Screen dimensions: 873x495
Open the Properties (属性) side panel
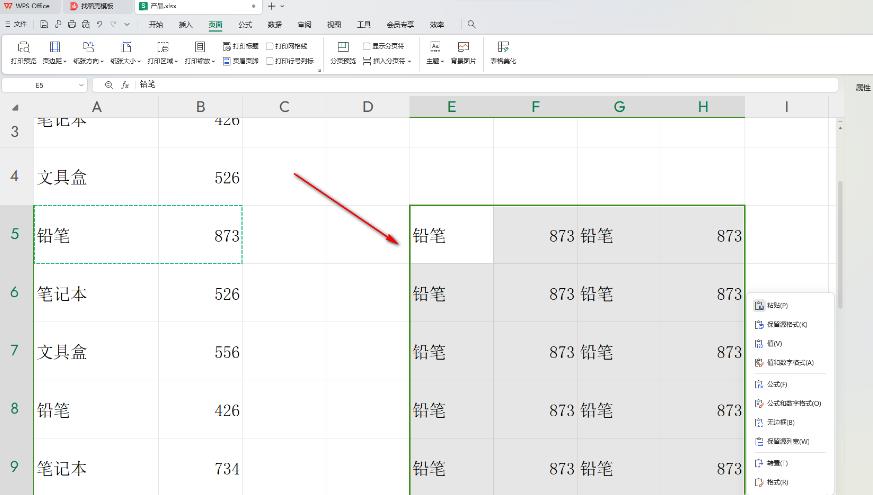point(863,87)
